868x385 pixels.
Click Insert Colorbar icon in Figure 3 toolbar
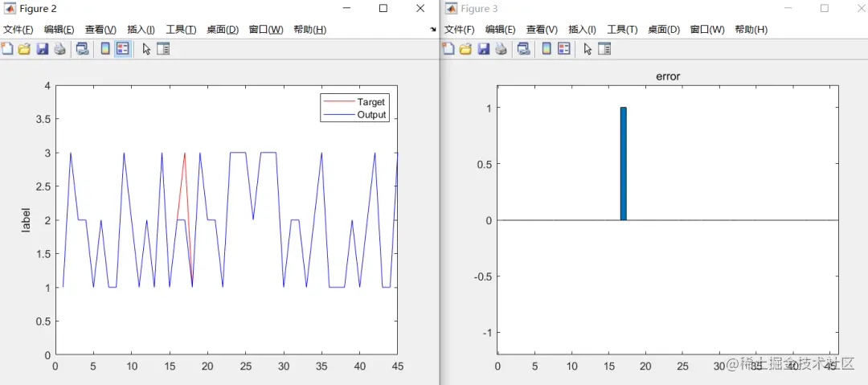tap(547, 49)
